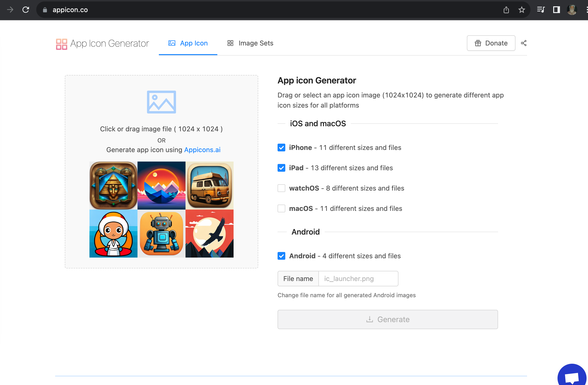The width and height of the screenshot is (588, 385).
Task: Click the Donate button
Action: coord(491,43)
